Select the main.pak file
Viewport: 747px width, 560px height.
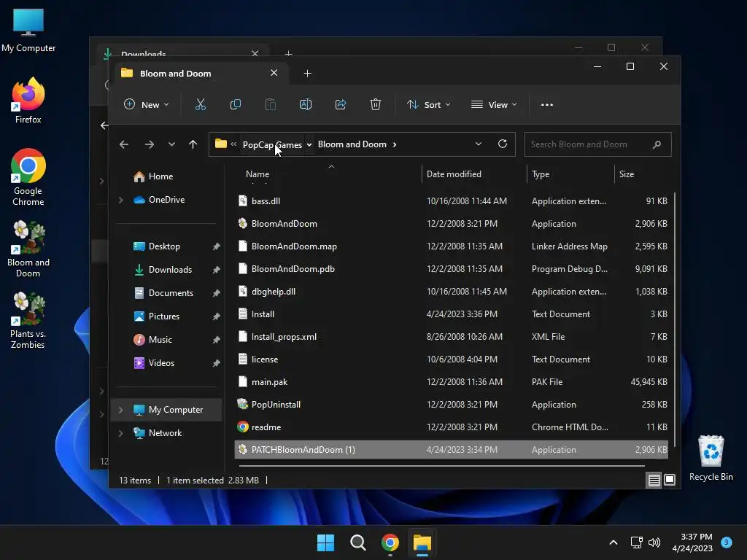[451, 382]
